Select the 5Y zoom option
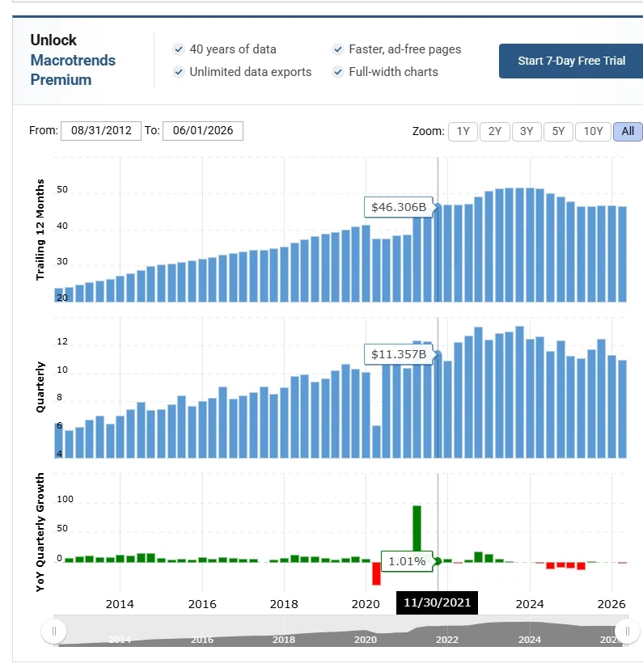 pyautogui.click(x=558, y=131)
